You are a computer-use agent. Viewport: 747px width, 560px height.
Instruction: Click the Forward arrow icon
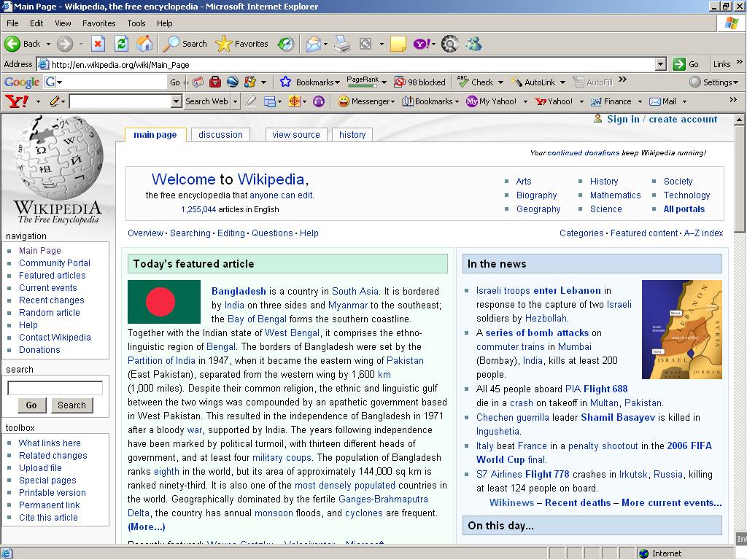click(x=65, y=44)
